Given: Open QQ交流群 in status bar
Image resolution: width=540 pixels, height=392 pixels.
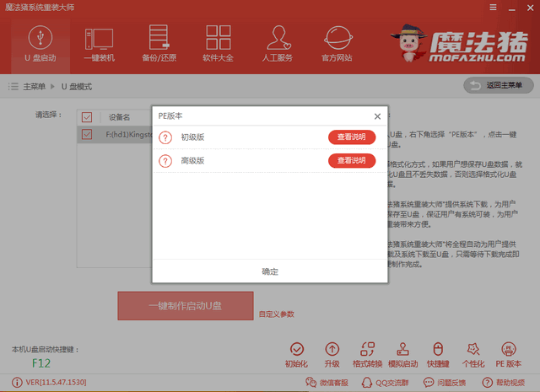Looking at the screenshot, I should coord(385,383).
